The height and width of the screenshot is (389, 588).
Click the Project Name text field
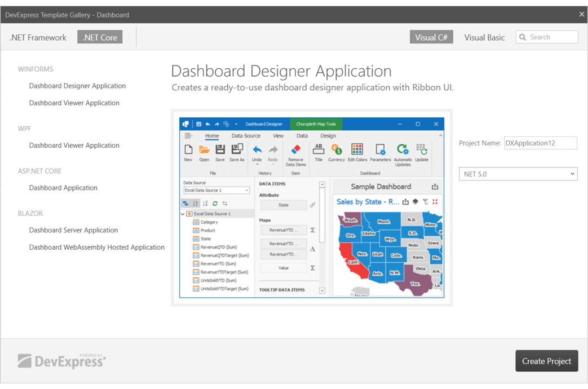(540, 143)
